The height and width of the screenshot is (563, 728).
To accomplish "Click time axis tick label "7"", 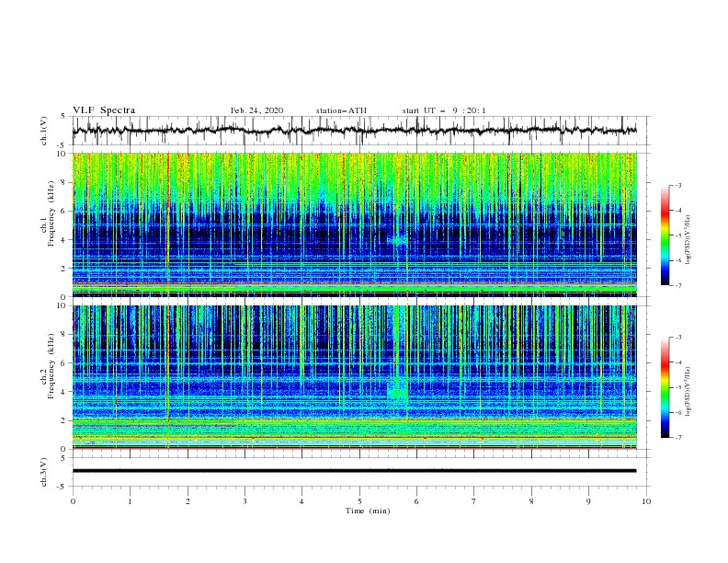I will 474,501.
